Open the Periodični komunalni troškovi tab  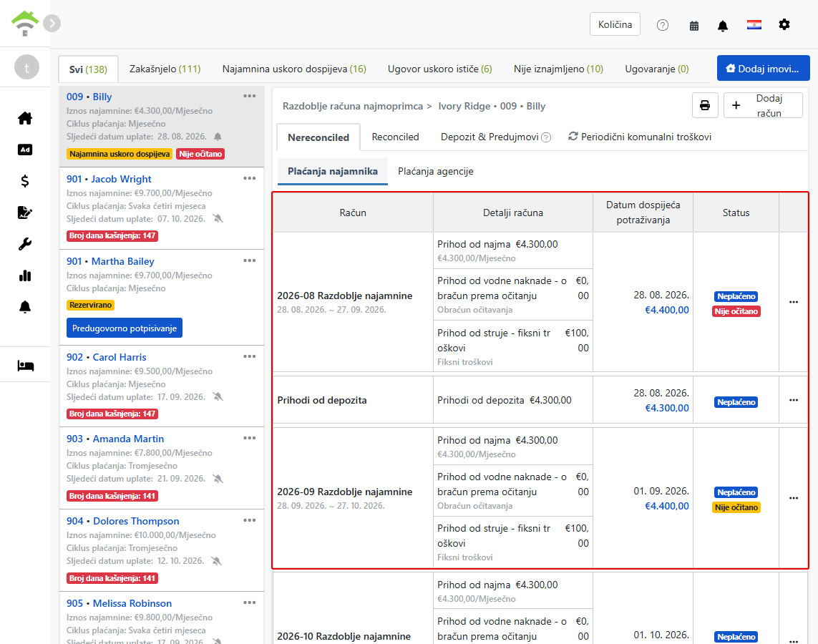tap(640, 137)
